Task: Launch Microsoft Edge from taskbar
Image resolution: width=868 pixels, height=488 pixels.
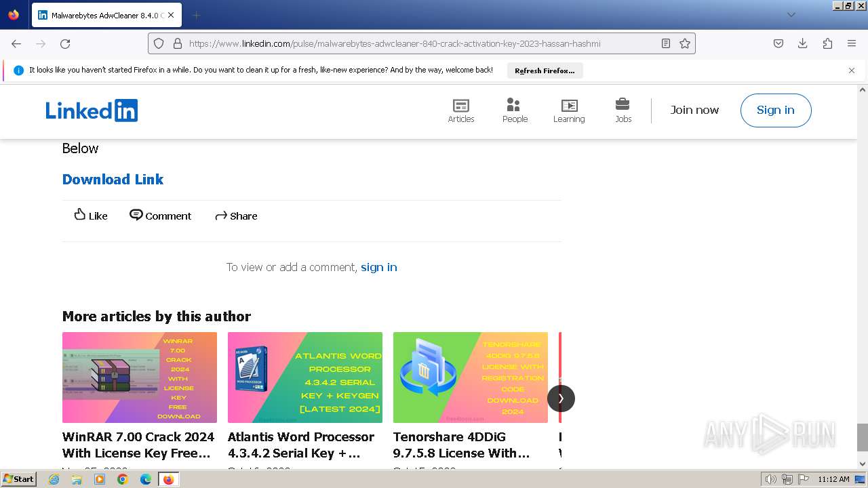Action: [146, 479]
